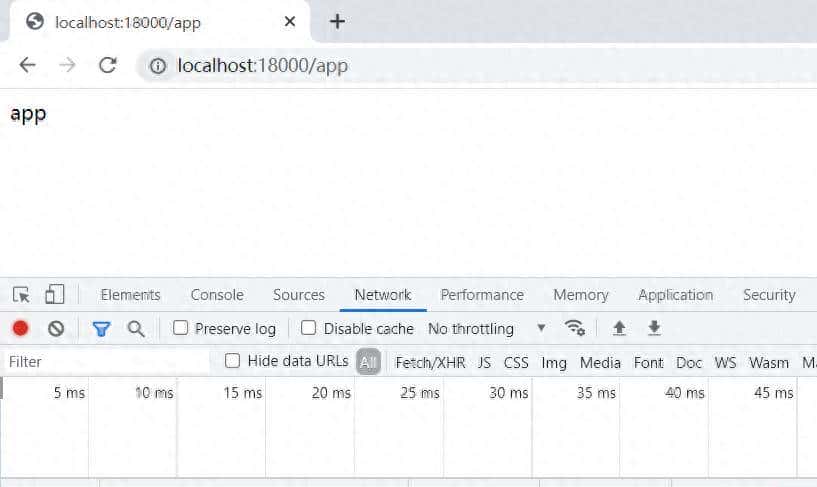Click the import HAR file upload icon
The width and height of the screenshot is (817, 487).
[x=619, y=328]
